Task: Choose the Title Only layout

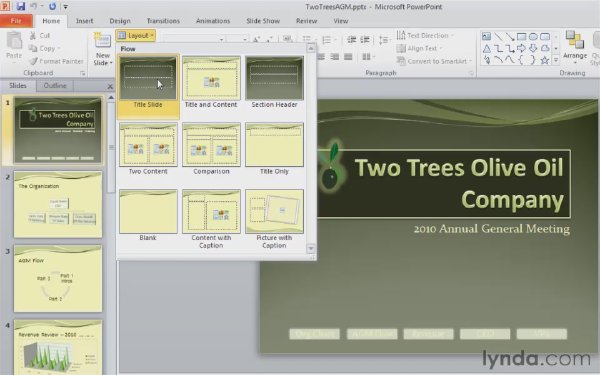Action: [x=274, y=149]
